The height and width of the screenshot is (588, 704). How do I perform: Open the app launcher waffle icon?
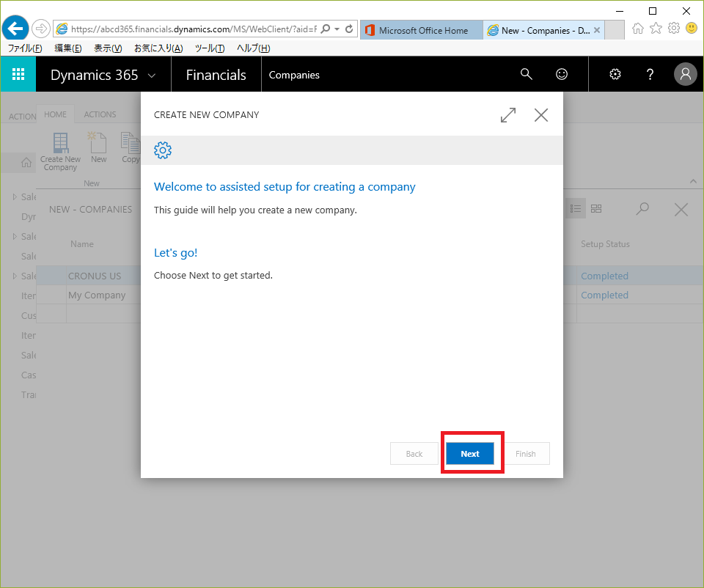pyautogui.click(x=18, y=74)
